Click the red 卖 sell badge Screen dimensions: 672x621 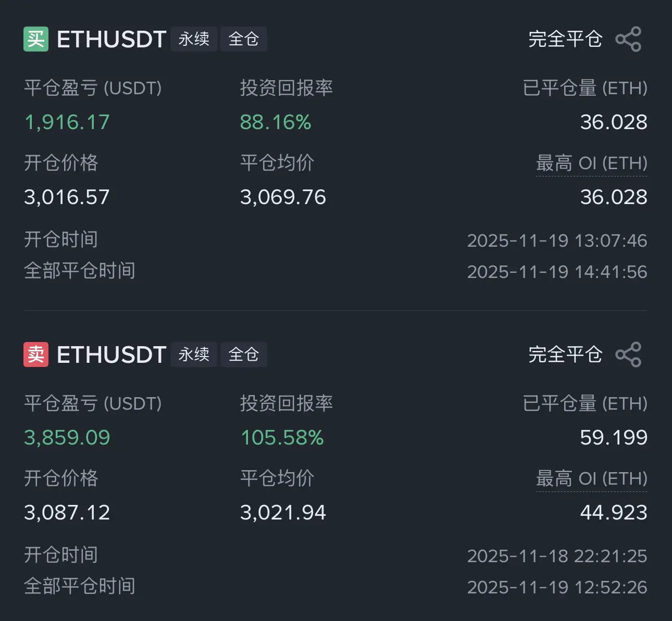pyautogui.click(x=36, y=354)
